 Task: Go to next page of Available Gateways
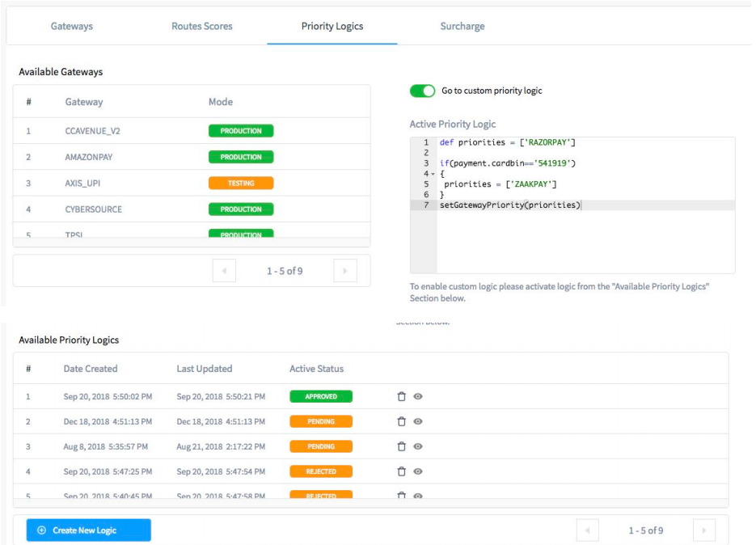pyautogui.click(x=345, y=271)
